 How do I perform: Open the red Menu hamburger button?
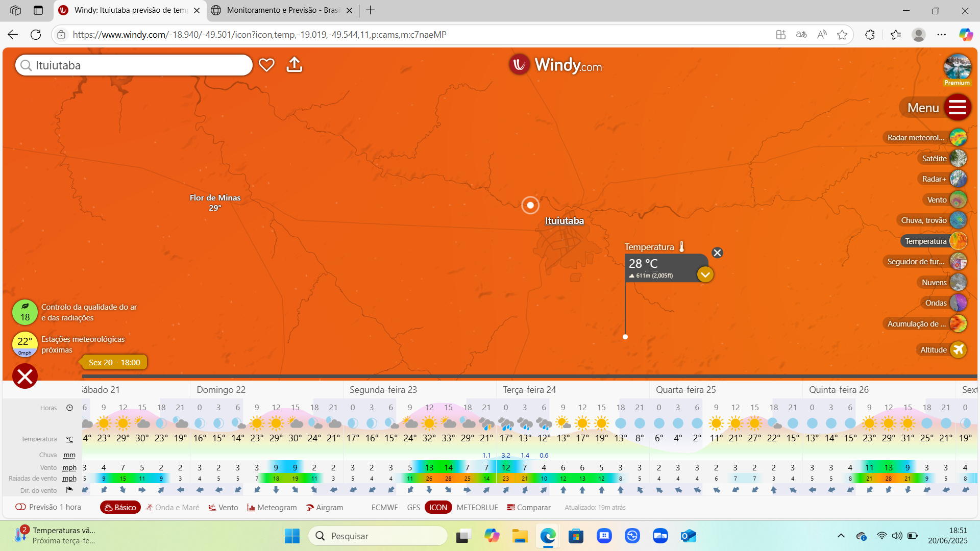tap(957, 108)
